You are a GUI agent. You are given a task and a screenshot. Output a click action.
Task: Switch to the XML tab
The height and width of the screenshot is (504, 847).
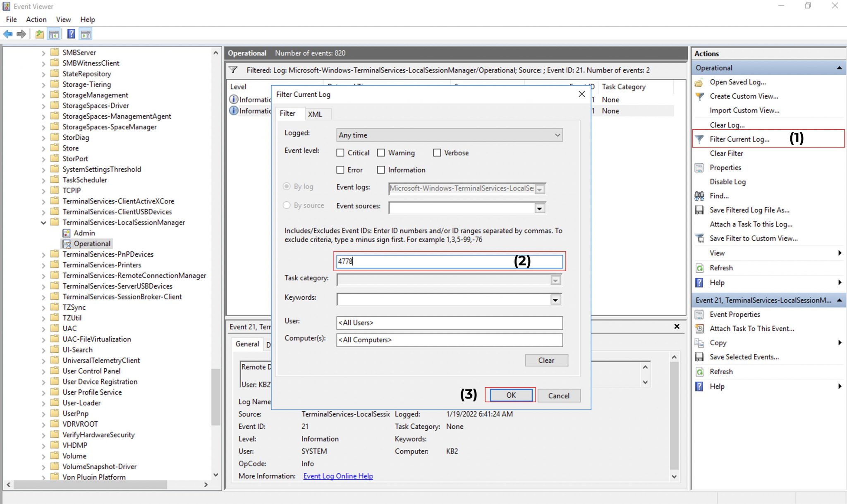(316, 114)
